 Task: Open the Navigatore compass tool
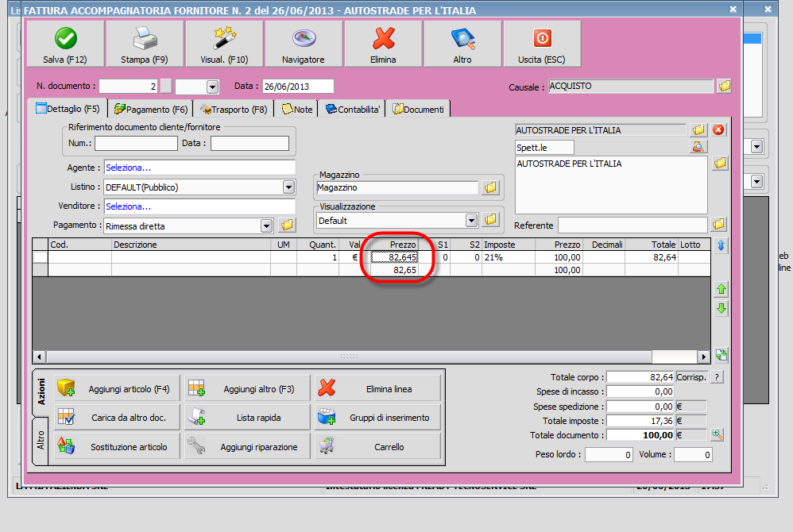[x=303, y=44]
